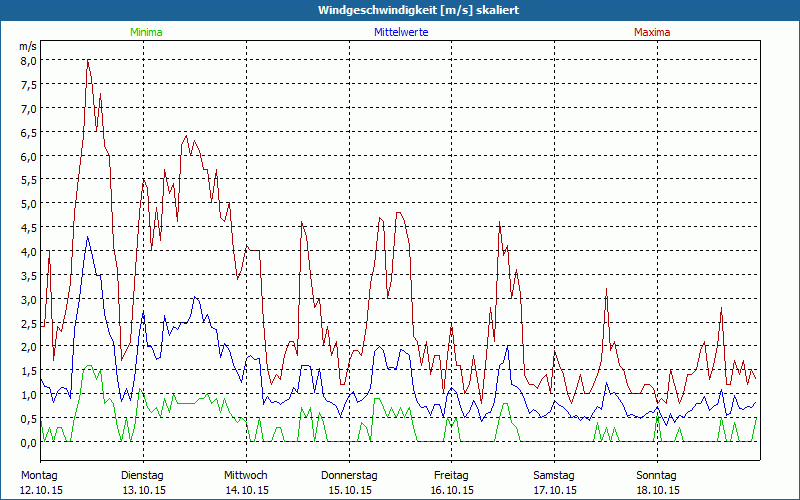The height and width of the screenshot is (500, 800).
Task: Click the chart title Windgeschwindigkeit [m/s] skaliert
Action: pos(418,10)
